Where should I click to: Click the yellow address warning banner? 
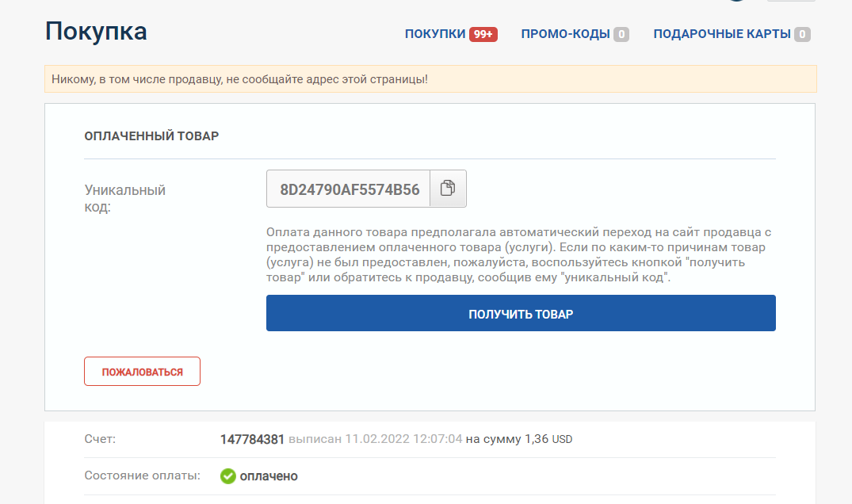[430, 79]
